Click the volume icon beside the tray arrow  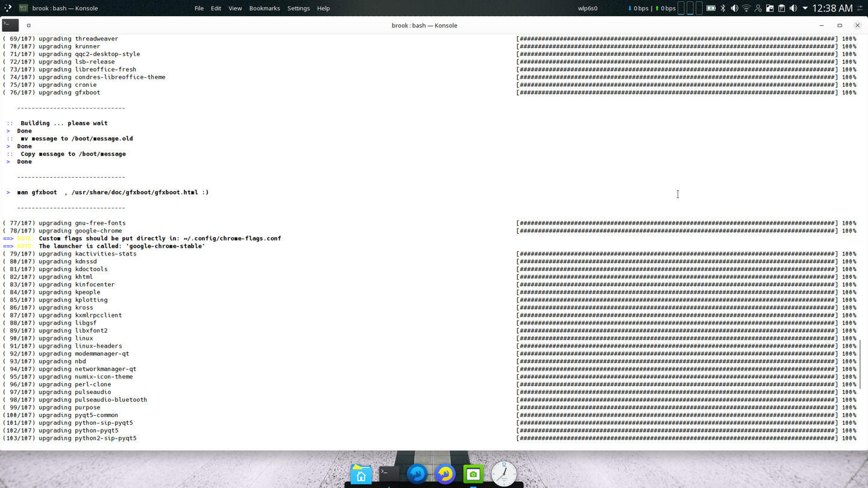793,8
